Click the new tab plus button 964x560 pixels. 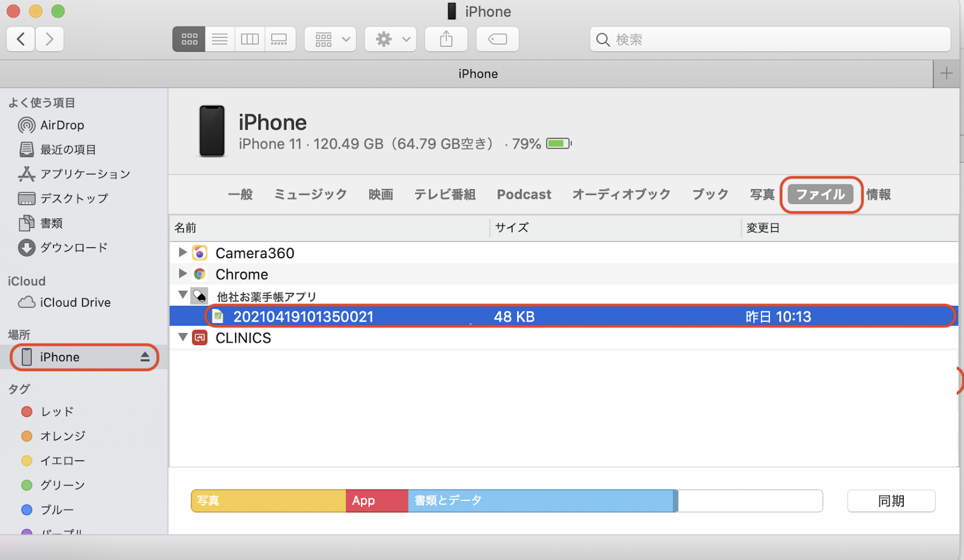(946, 73)
